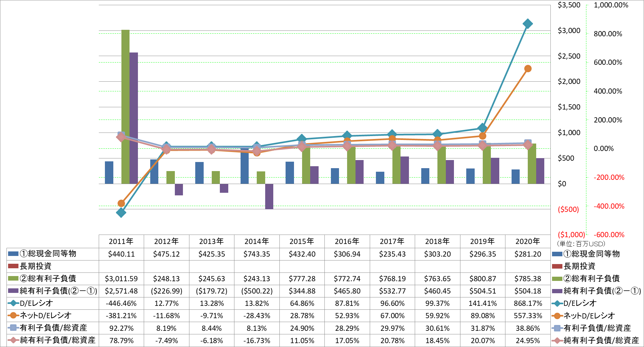Click the 2013年 column header
Image resolution: width=644 pixels, height=347 pixels.
[x=211, y=241]
